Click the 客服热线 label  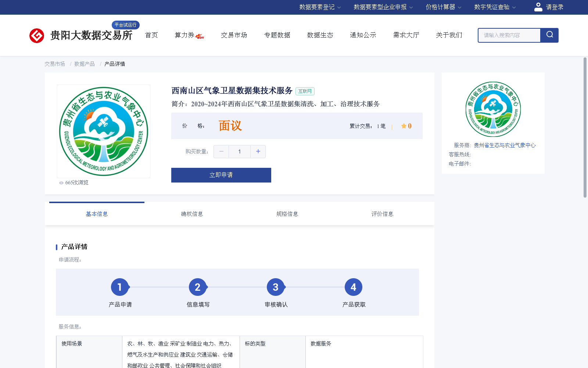(x=460, y=155)
